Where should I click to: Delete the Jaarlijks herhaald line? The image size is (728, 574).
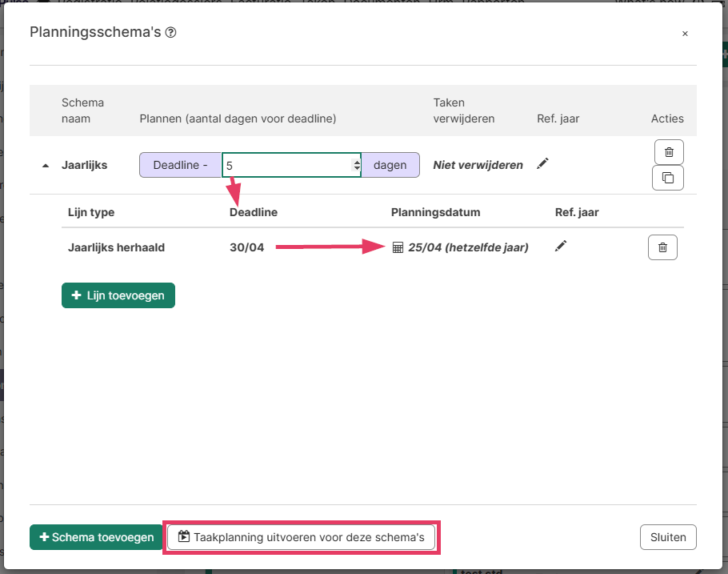[x=662, y=247]
